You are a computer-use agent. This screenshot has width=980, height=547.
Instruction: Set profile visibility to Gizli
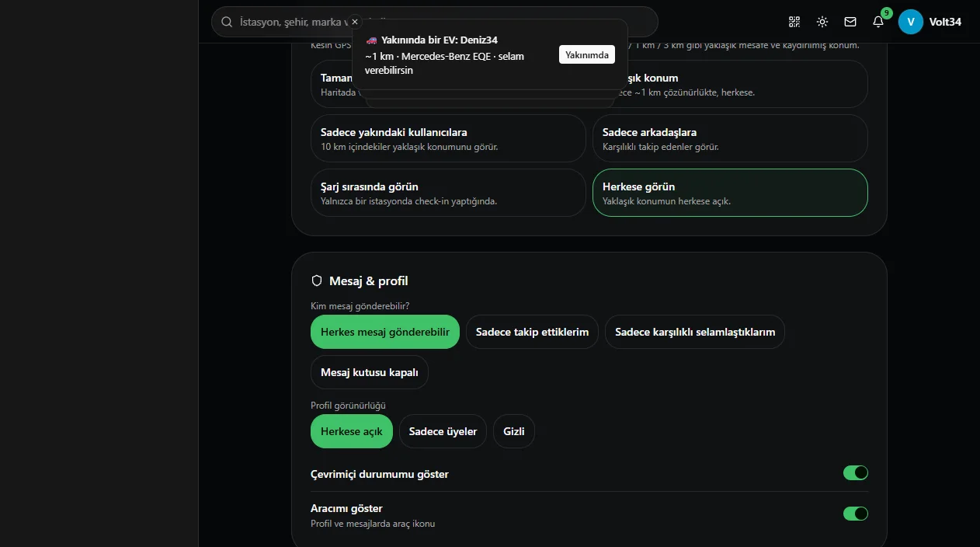point(514,431)
